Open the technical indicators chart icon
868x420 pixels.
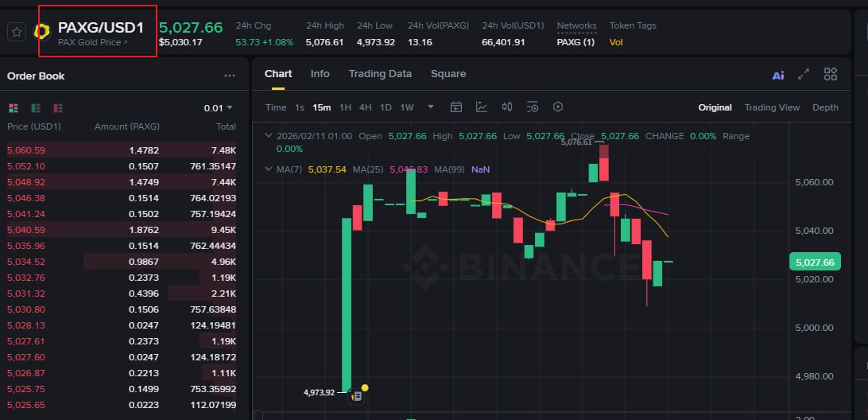click(482, 107)
